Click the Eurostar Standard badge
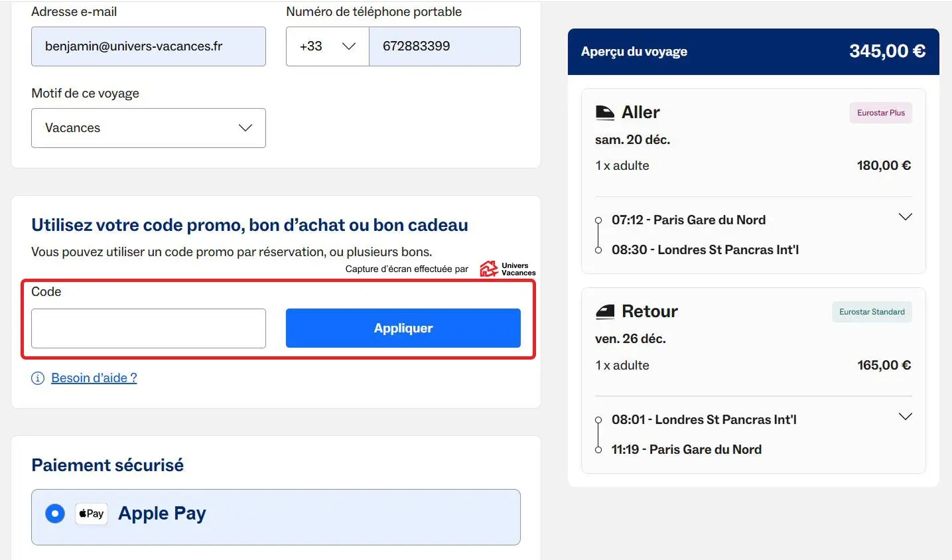The width and height of the screenshot is (952, 560). (872, 312)
